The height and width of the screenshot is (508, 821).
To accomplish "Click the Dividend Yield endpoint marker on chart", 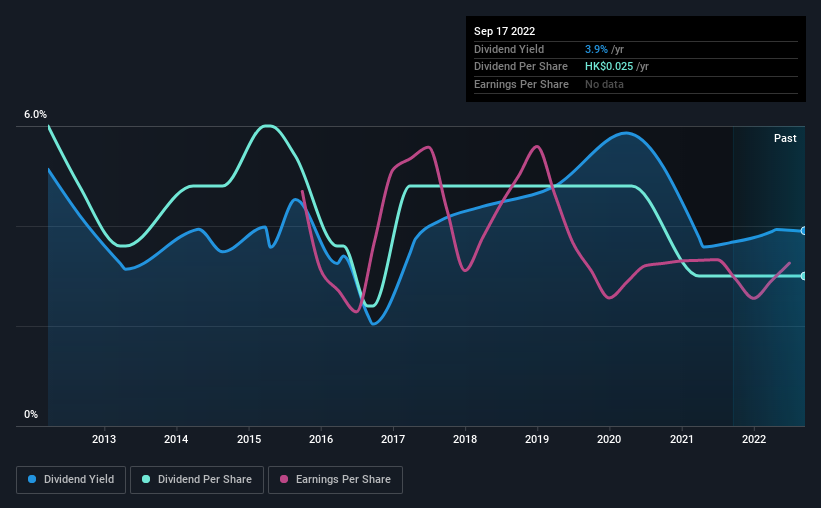I will [803, 231].
